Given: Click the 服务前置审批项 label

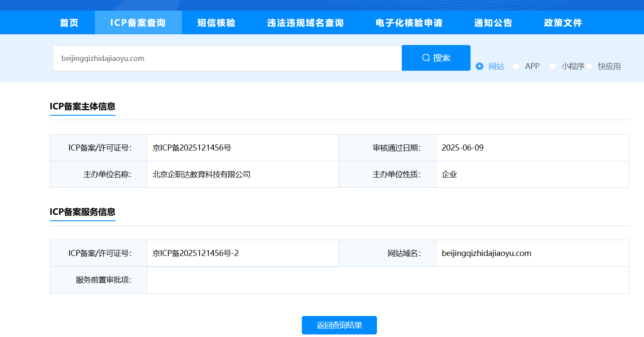Looking at the screenshot, I should pos(104,280).
